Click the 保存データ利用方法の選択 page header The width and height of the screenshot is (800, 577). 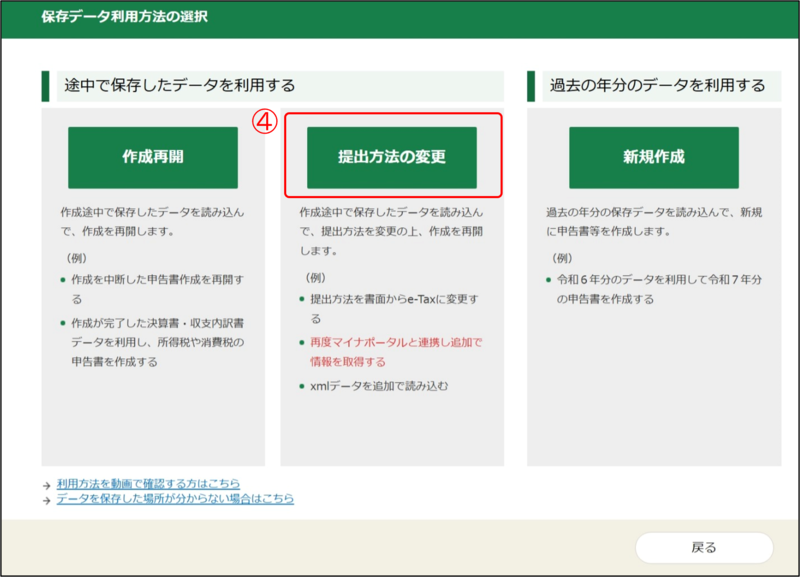coord(125,18)
